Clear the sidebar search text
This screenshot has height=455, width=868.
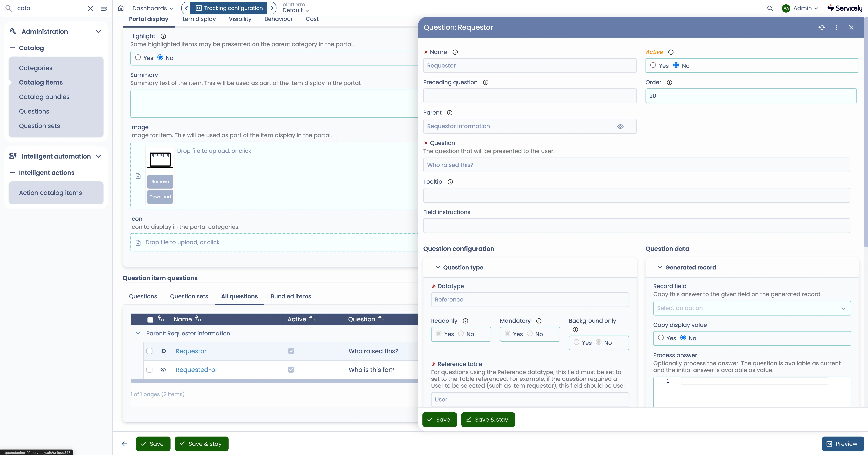[90, 8]
